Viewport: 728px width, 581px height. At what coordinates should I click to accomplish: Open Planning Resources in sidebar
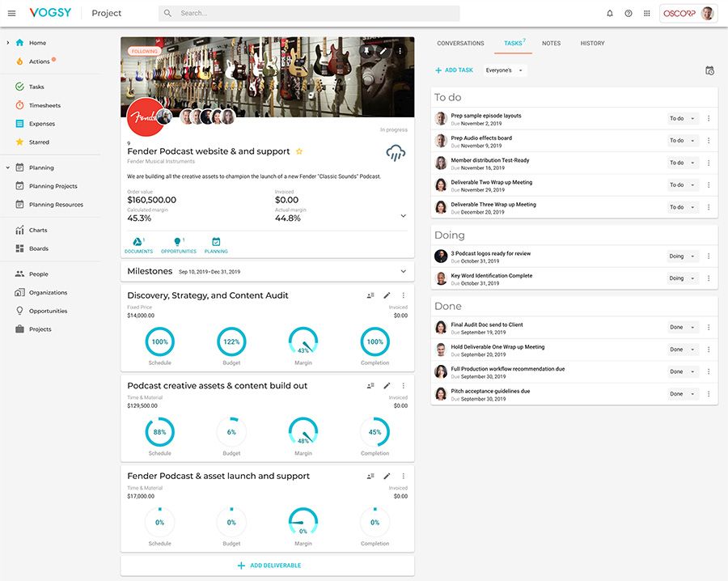(x=56, y=205)
